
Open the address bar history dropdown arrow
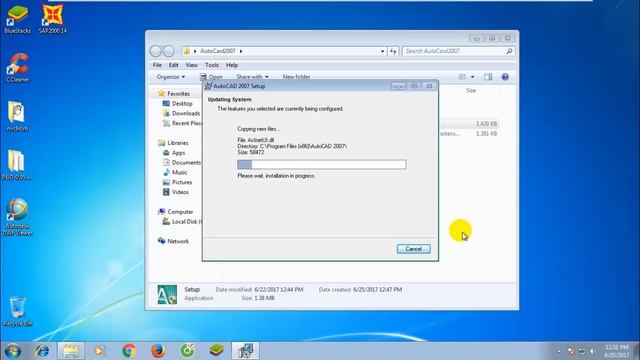tap(382, 51)
